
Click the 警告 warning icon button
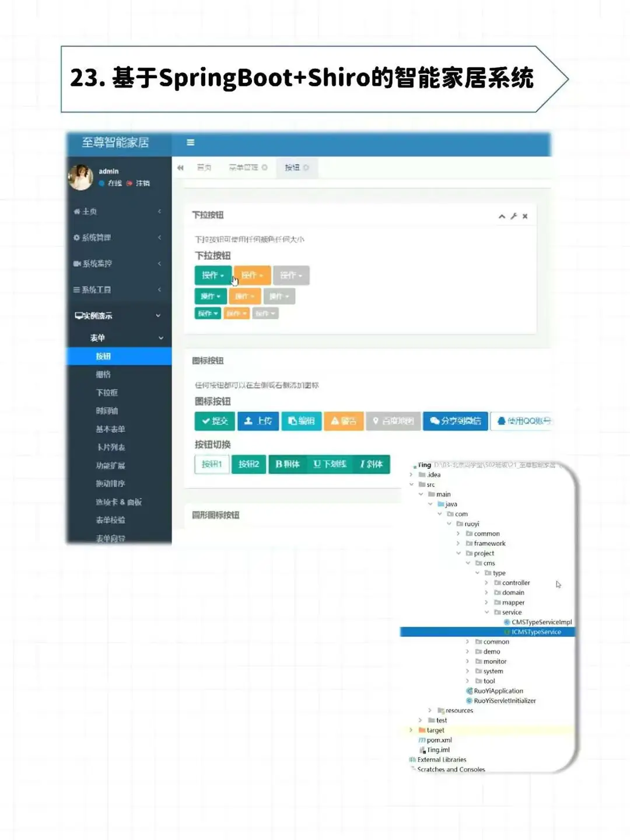pos(343,421)
